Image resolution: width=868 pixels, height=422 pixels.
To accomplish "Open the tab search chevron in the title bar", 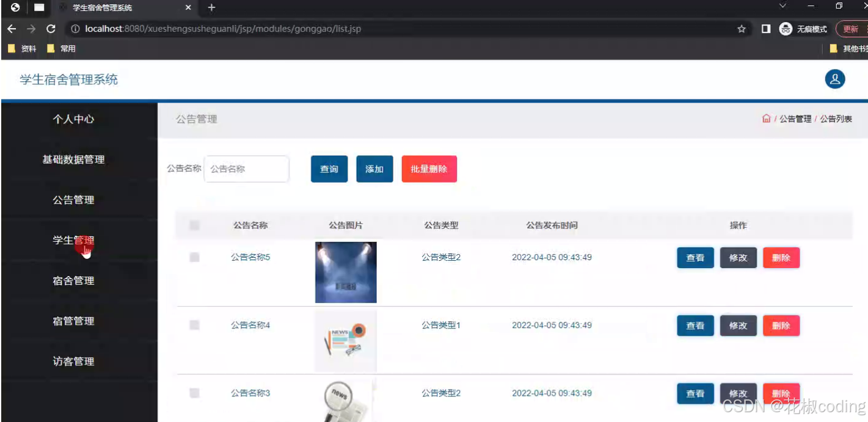I will [782, 5].
